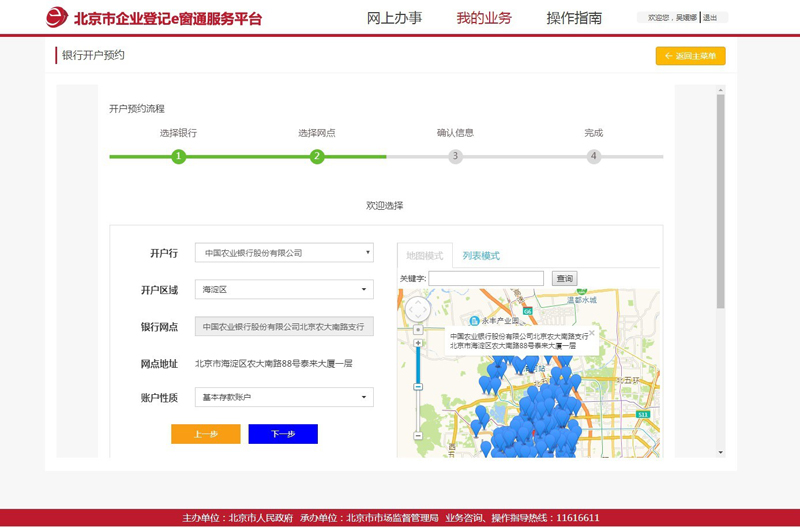Click step 2 circle 选择网点
Viewport: 800px width, 528px height.
tap(317, 157)
